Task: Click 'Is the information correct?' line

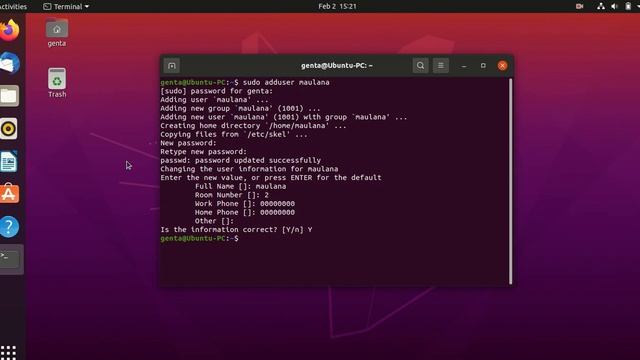Action: [x=236, y=230]
